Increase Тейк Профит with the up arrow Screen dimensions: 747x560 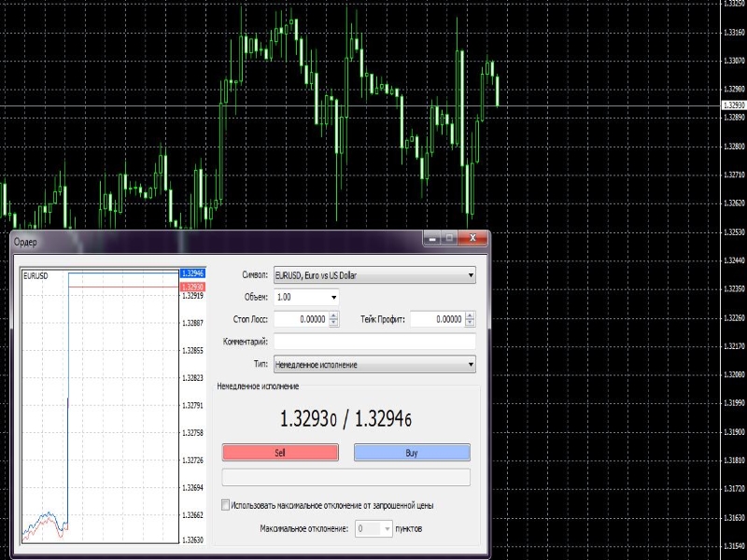click(x=470, y=315)
